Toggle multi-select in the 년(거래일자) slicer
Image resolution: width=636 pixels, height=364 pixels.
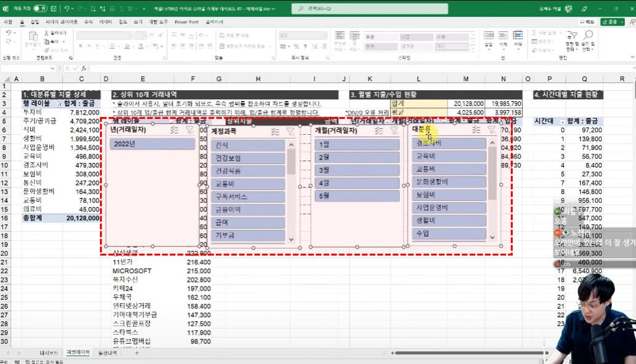click(x=175, y=130)
